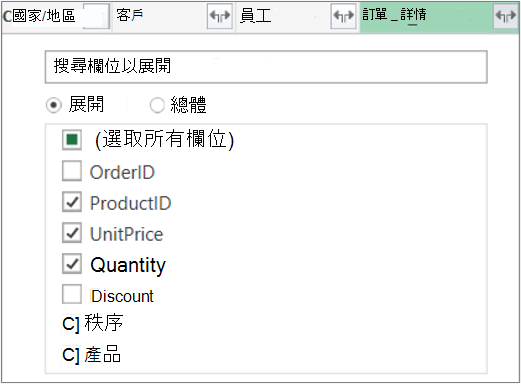The width and height of the screenshot is (521, 384).
Task: Open the 國家/地區 column filter button
Action: [x=96, y=16]
